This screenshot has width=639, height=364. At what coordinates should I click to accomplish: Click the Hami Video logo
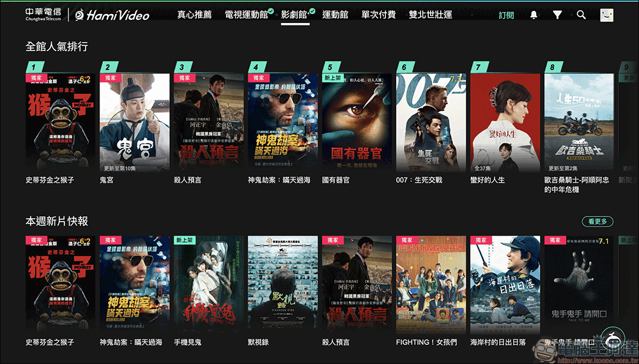[x=112, y=15]
